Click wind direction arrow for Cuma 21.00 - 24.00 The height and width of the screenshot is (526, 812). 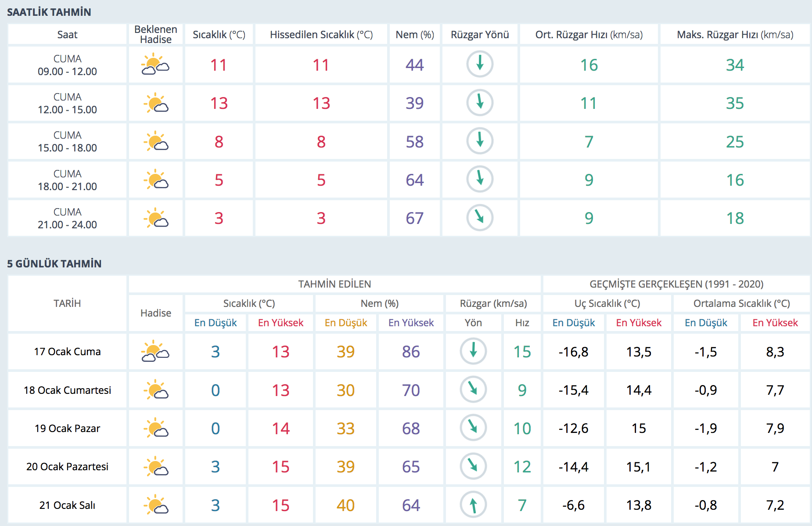(x=479, y=218)
